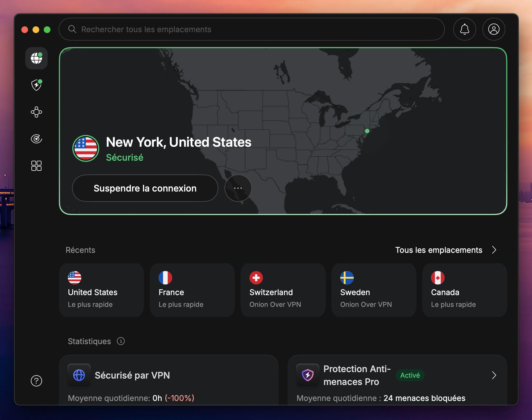This screenshot has width=532, height=420.
Task: Select the VPN globe icon in the sidebar
Action: pyautogui.click(x=36, y=58)
